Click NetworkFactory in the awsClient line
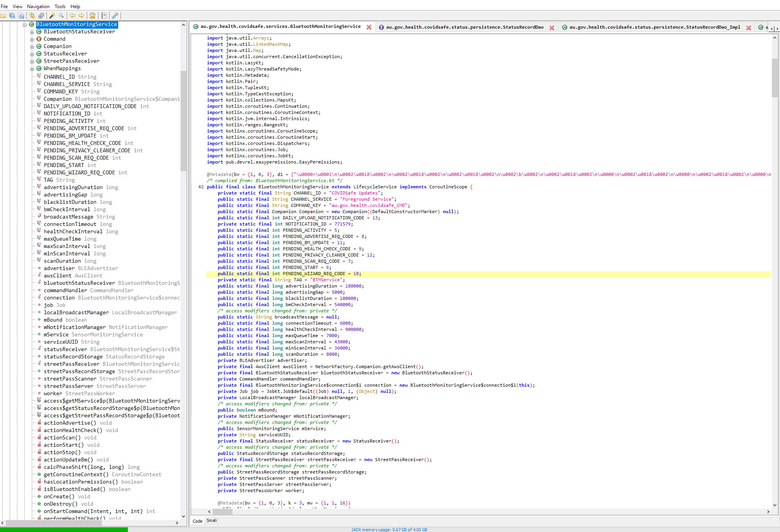 point(334,367)
